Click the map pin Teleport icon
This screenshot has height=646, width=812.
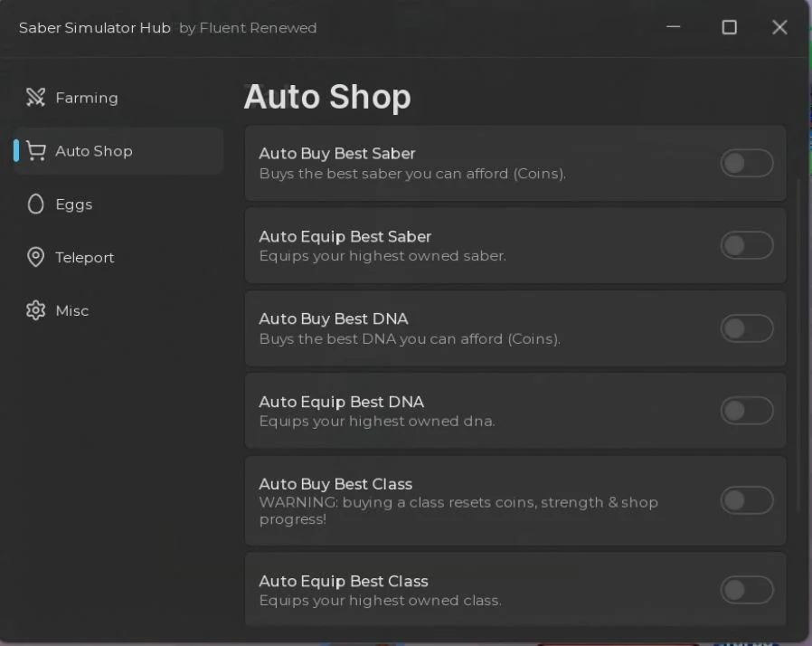pos(36,257)
